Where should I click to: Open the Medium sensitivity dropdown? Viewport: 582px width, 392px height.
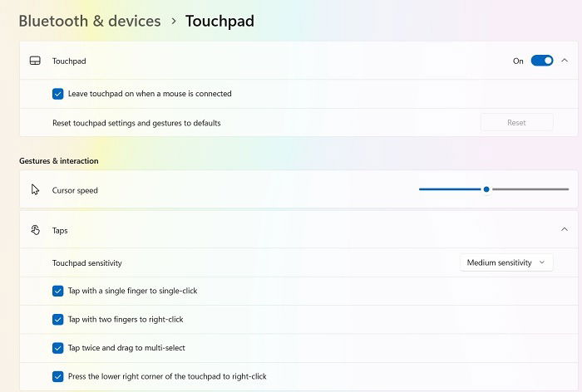(x=506, y=262)
